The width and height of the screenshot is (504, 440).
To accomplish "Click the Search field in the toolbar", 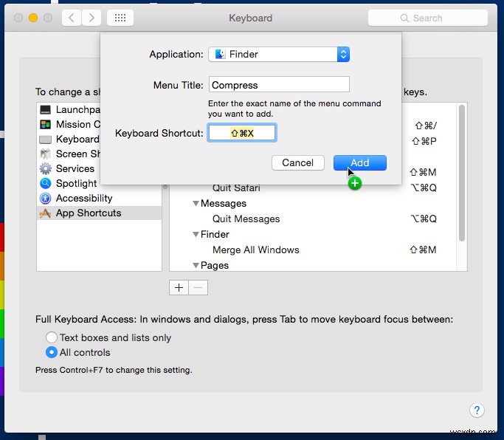I will (428, 18).
